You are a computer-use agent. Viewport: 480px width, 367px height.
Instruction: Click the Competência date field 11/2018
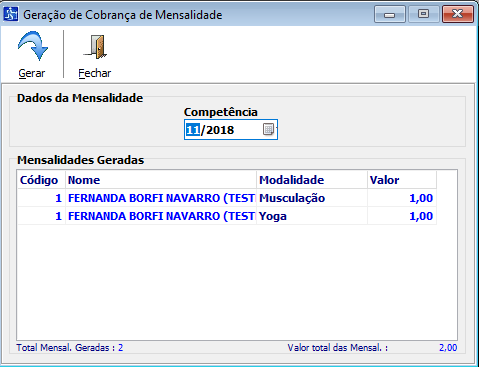point(231,129)
